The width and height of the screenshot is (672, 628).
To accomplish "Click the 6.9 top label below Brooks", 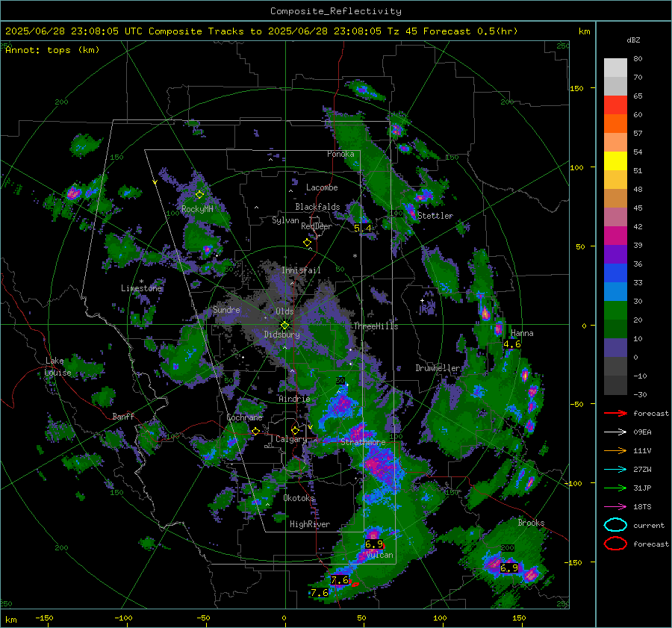I will coord(509,568).
